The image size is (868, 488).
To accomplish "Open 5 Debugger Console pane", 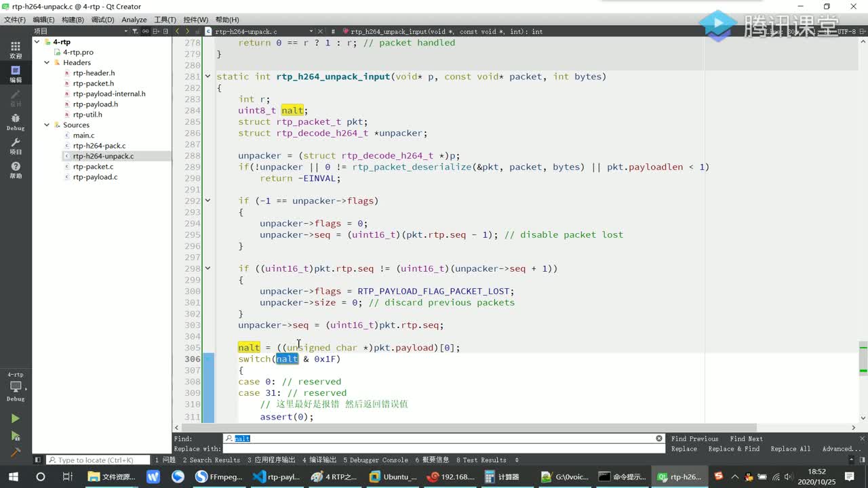I will (x=375, y=460).
